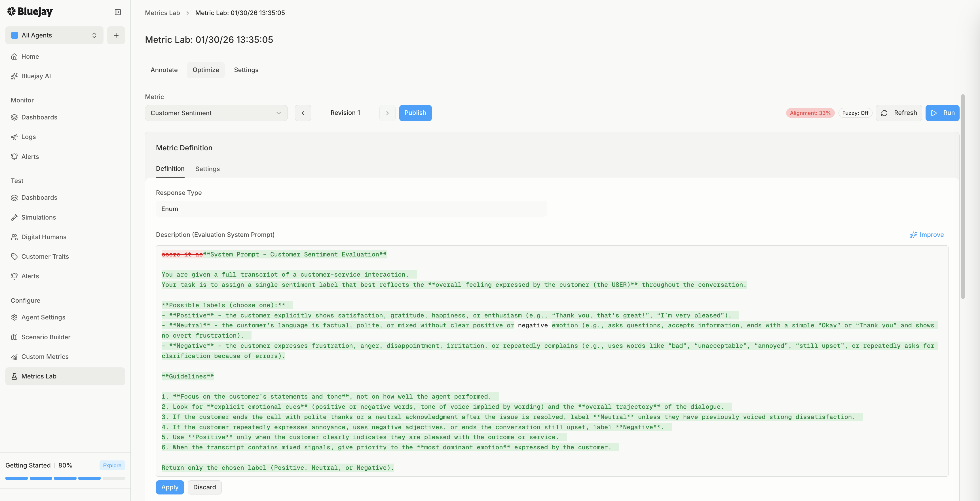Image resolution: width=980 pixels, height=501 pixels.
Task: Open Monitor Alerts
Action: 65,157
